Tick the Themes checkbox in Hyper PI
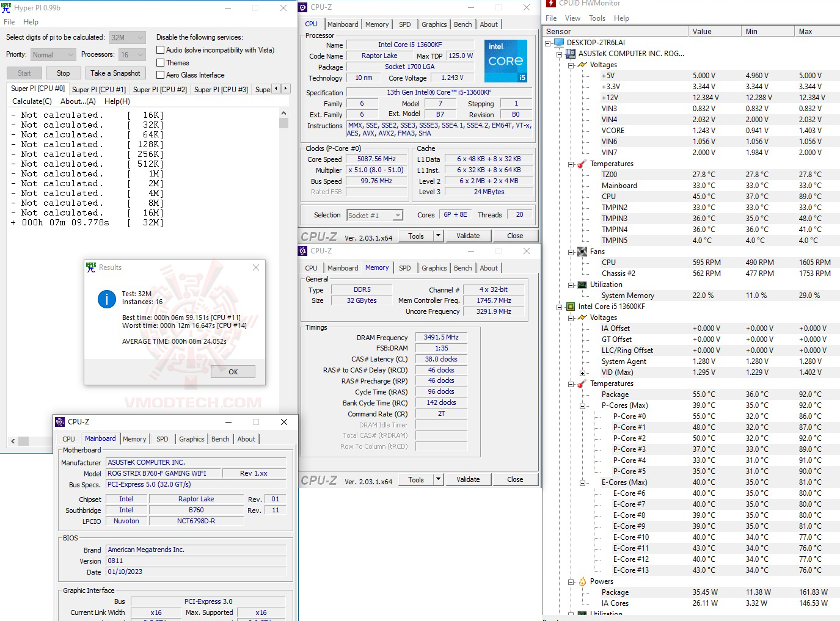 [x=161, y=62]
